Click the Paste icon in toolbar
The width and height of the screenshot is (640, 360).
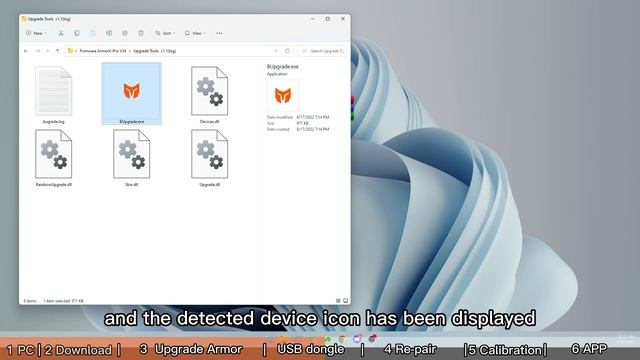pos(93,33)
